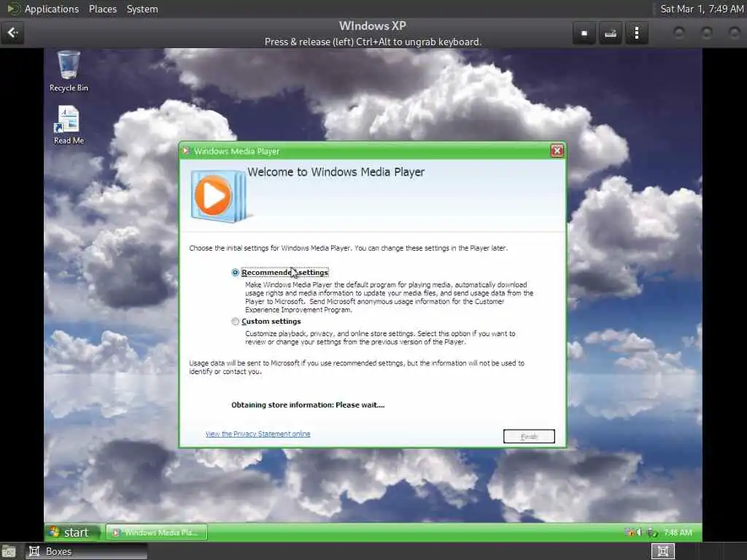Viewport: 747px width, 560px height.
Task: Click the title bar Media Player icon
Action: (186, 151)
